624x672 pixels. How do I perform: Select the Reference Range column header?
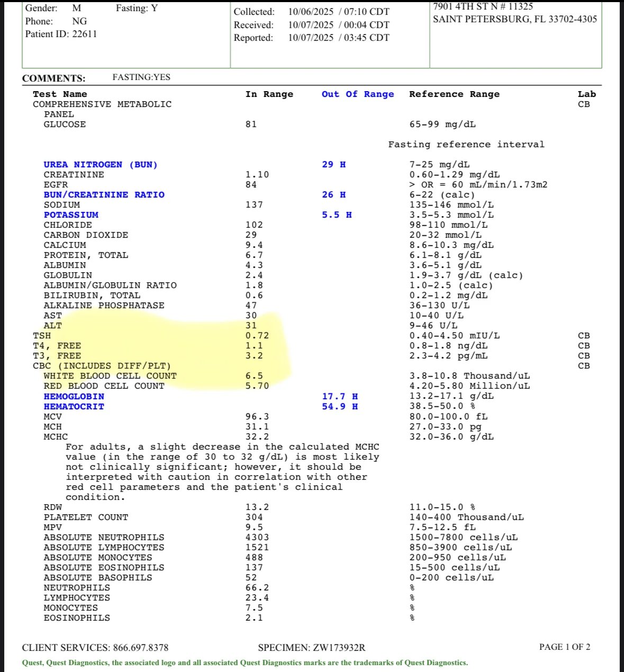454,94
